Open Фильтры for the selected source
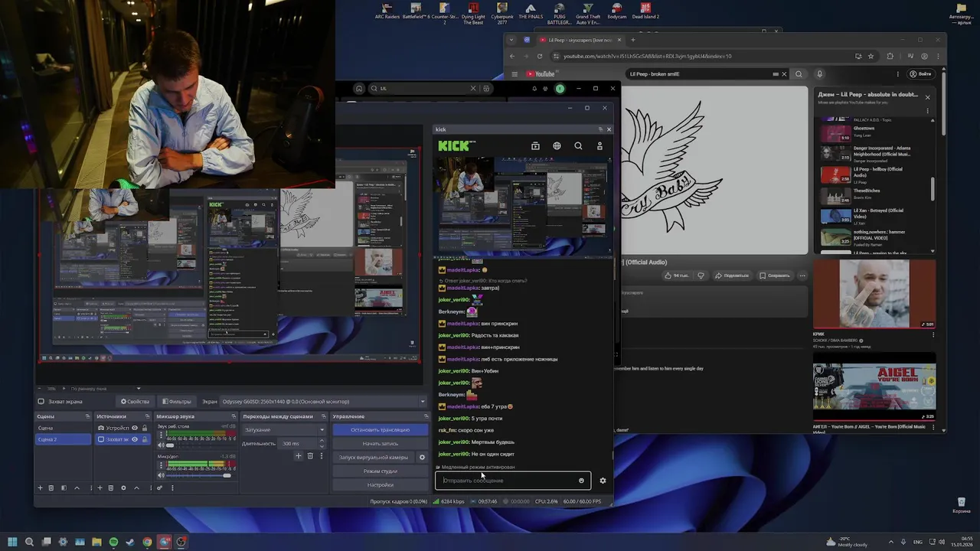The width and height of the screenshot is (980, 551). tap(176, 401)
